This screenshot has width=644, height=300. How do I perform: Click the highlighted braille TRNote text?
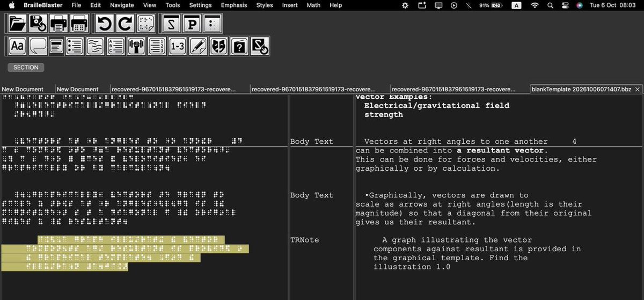[125, 253]
